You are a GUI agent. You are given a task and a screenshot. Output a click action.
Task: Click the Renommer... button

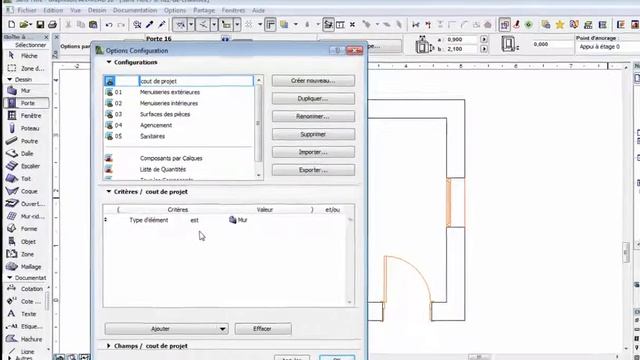tap(313, 116)
